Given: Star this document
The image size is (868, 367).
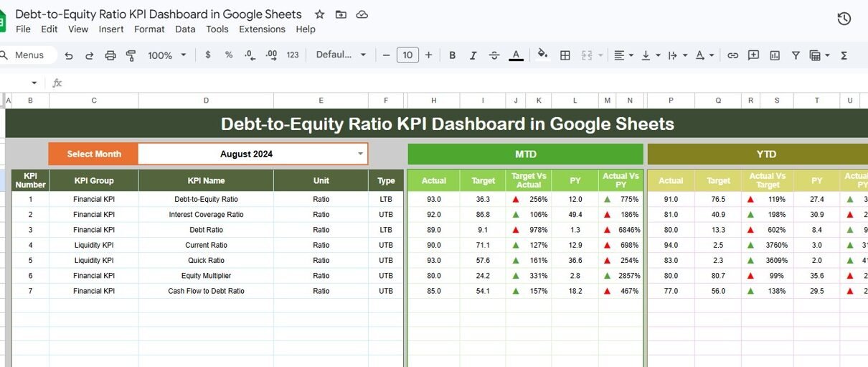Looking at the screenshot, I should pos(320,14).
